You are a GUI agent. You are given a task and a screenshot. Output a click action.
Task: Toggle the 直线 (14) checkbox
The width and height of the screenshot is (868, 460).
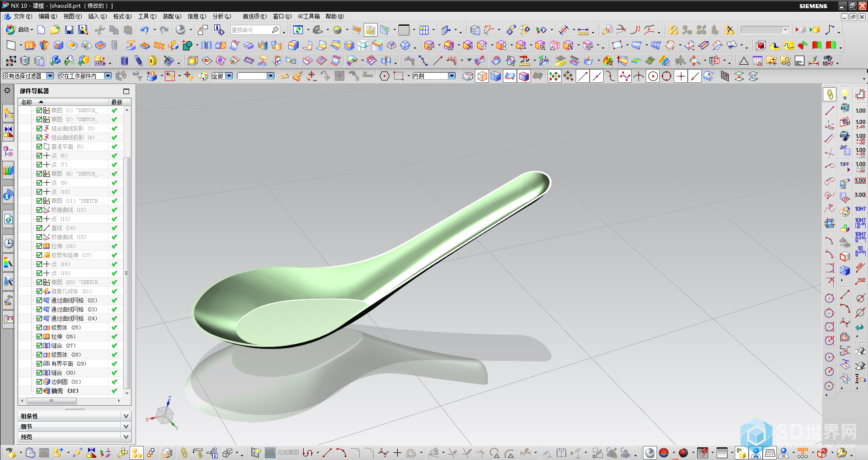[39, 228]
